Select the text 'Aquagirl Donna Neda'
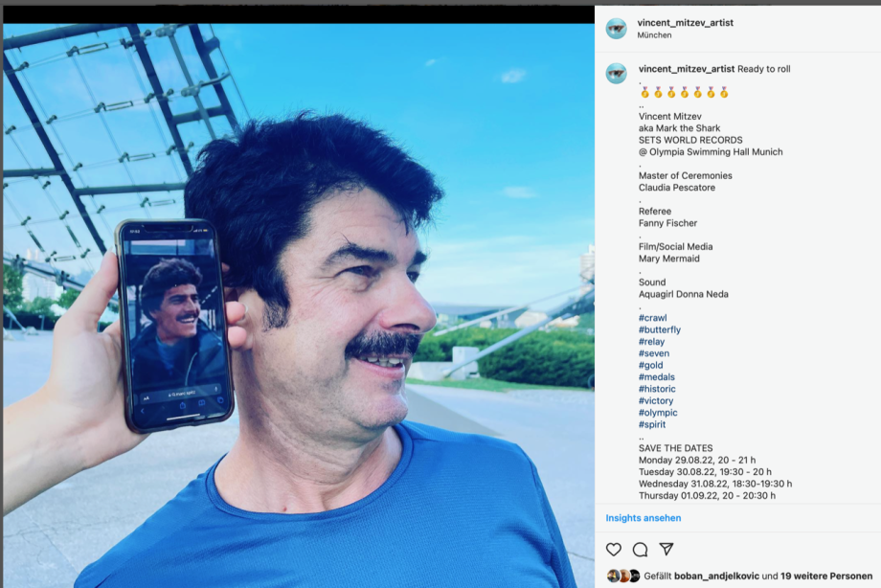The width and height of the screenshot is (881, 588). tap(683, 293)
